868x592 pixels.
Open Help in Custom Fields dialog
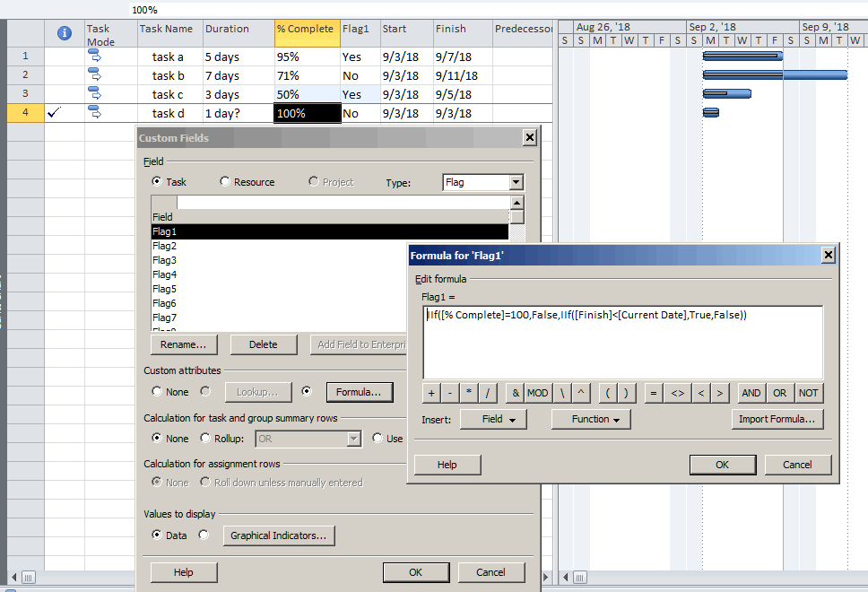click(x=184, y=572)
